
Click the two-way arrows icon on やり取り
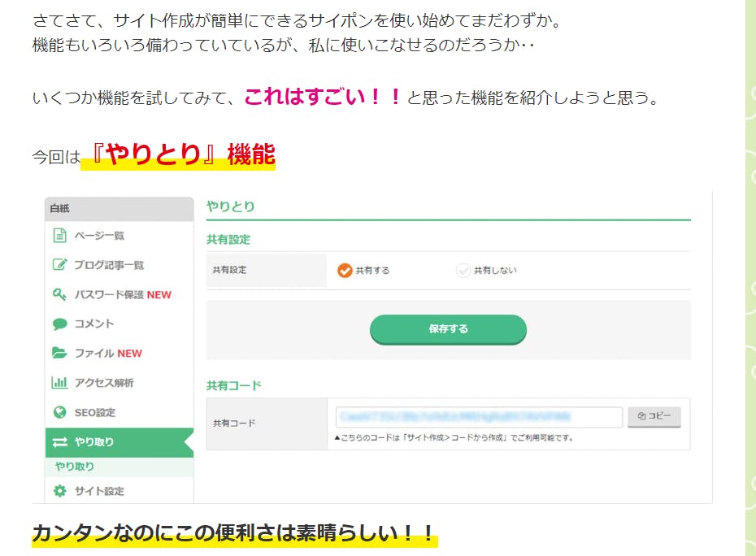click(x=59, y=442)
